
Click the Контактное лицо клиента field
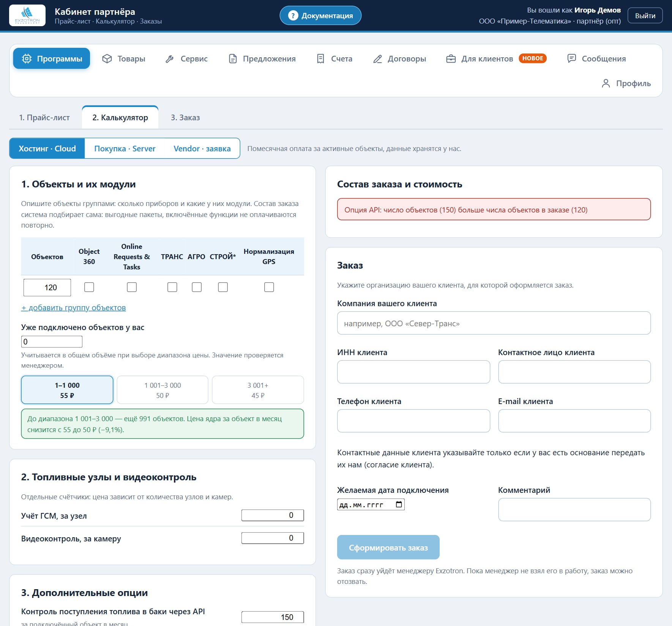pos(574,372)
